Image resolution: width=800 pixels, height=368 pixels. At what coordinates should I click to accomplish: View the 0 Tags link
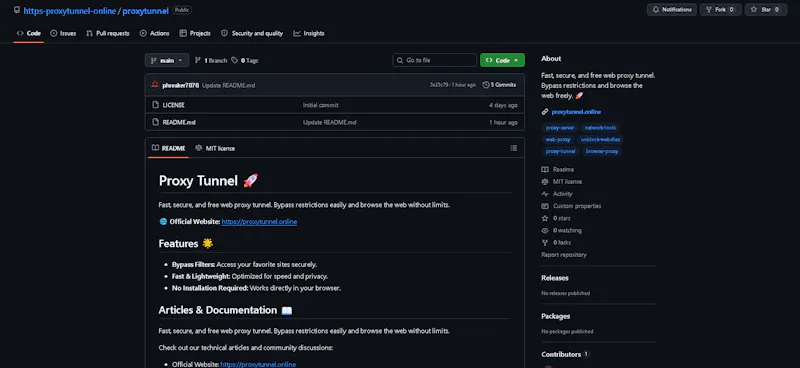coord(245,60)
